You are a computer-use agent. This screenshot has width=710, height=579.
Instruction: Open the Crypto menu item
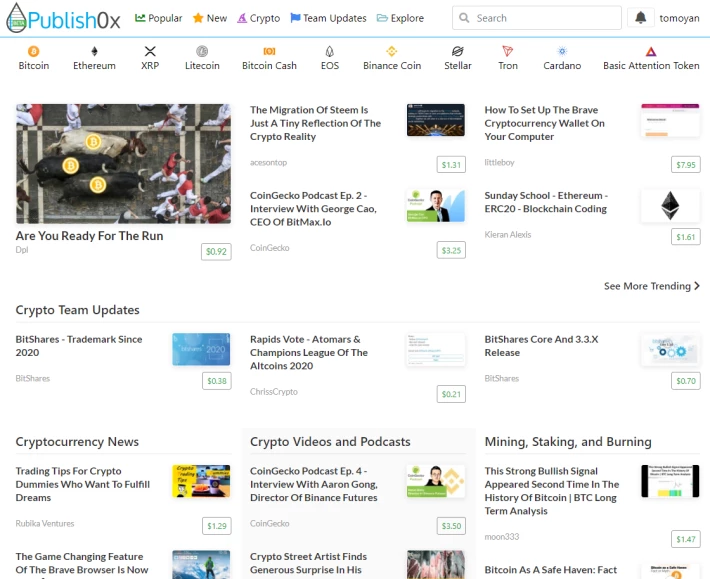point(259,18)
